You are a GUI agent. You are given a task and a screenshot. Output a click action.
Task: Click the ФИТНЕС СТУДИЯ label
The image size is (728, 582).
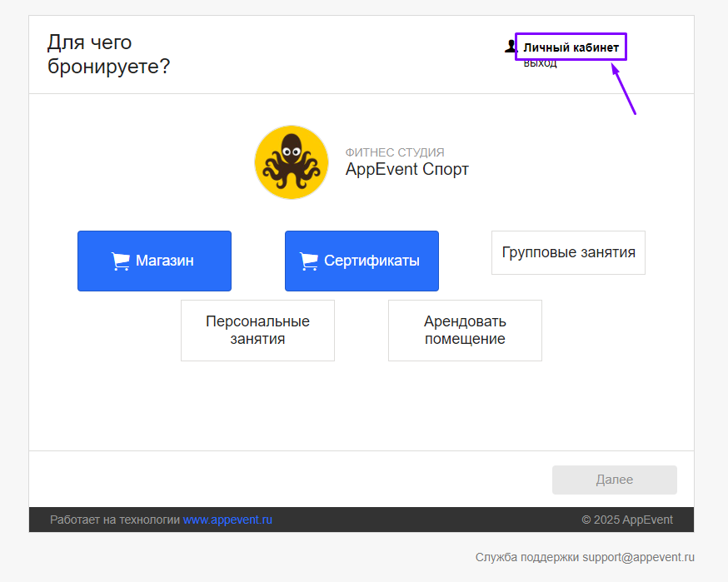click(x=394, y=152)
